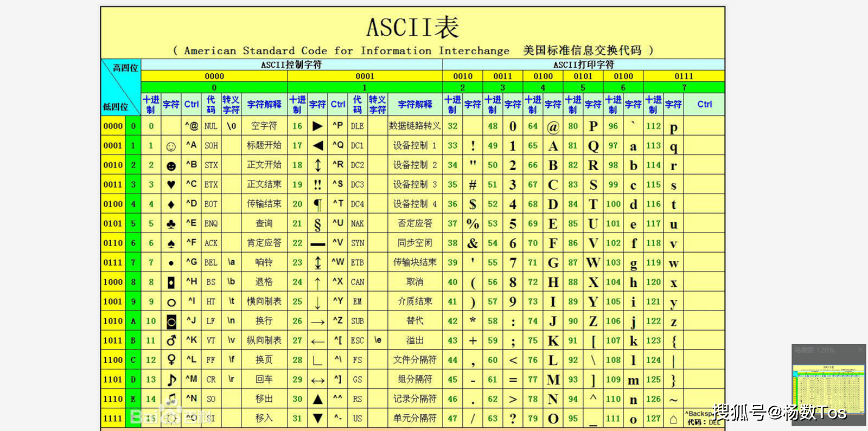Click the female symbol in row 12
The image size is (868, 431).
(x=171, y=360)
